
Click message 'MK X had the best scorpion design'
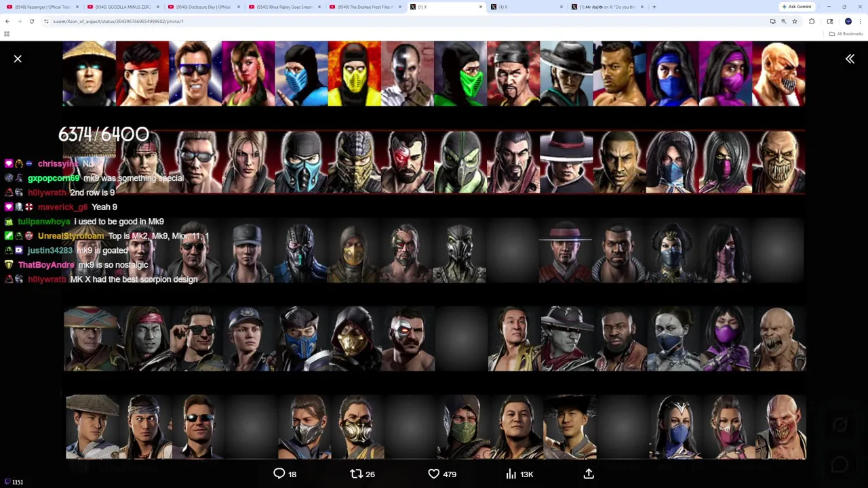pyautogui.click(x=134, y=279)
